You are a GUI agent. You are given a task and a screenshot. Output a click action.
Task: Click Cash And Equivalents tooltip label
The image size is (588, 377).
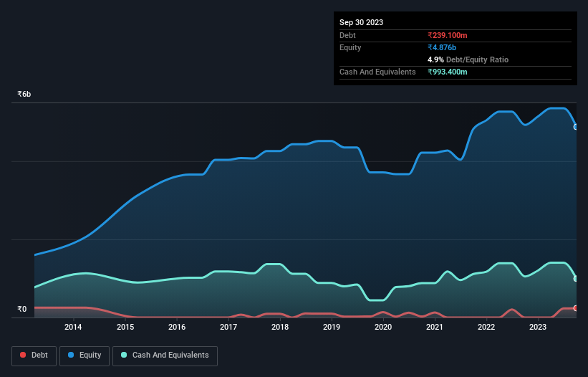click(377, 72)
